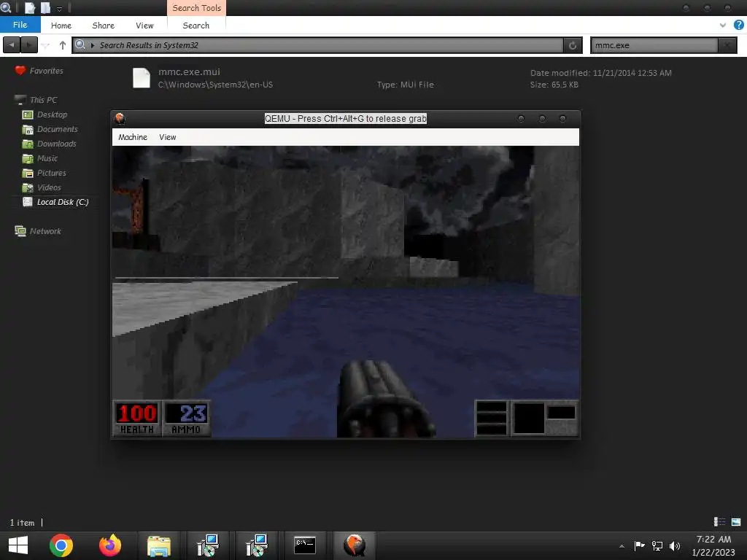
Task: Open the File ribbon tab
Action: click(x=20, y=25)
